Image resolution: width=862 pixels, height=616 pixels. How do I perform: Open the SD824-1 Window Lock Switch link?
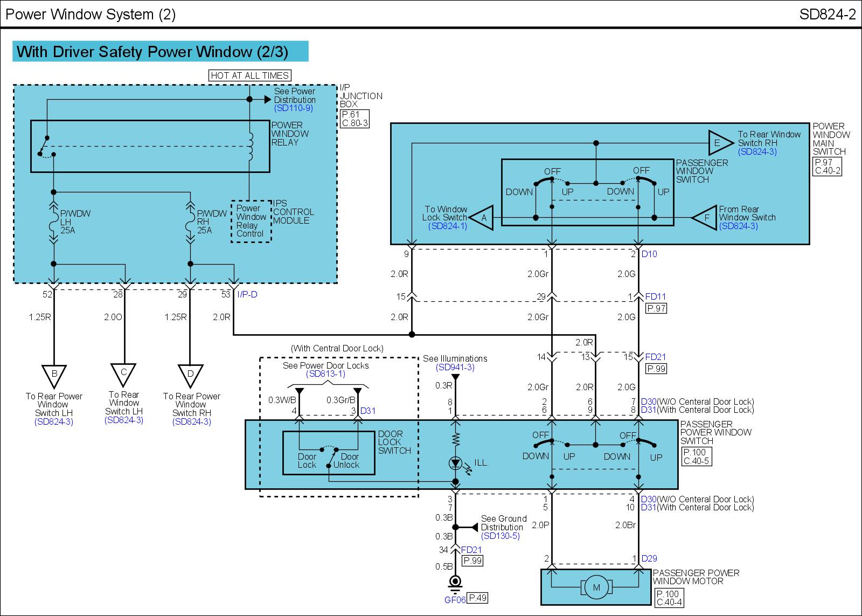(448, 226)
